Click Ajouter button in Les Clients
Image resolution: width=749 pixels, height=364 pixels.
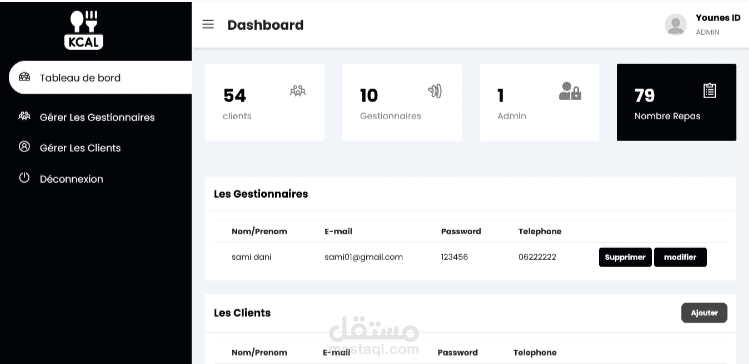[x=704, y=313]
